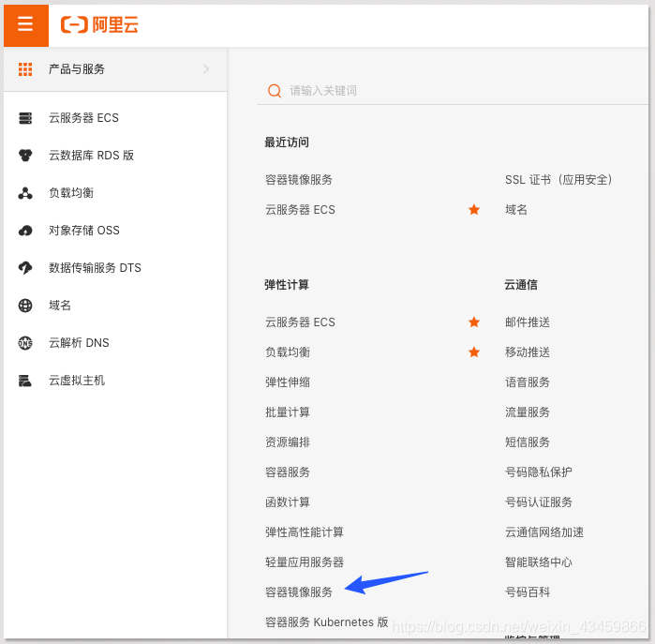The height and width of the screenshot is (644, 655).
Task: Open 域名 in left sidebar
Action: click(60, 306)
